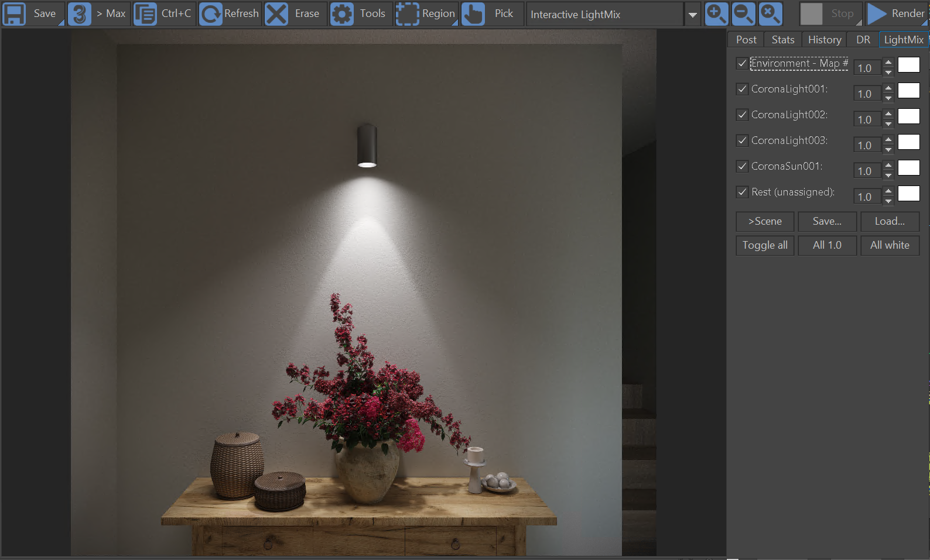This screenshot has width=930, height=560.
Task: Open the render element dropdown arrow
Action: (693, 15)
